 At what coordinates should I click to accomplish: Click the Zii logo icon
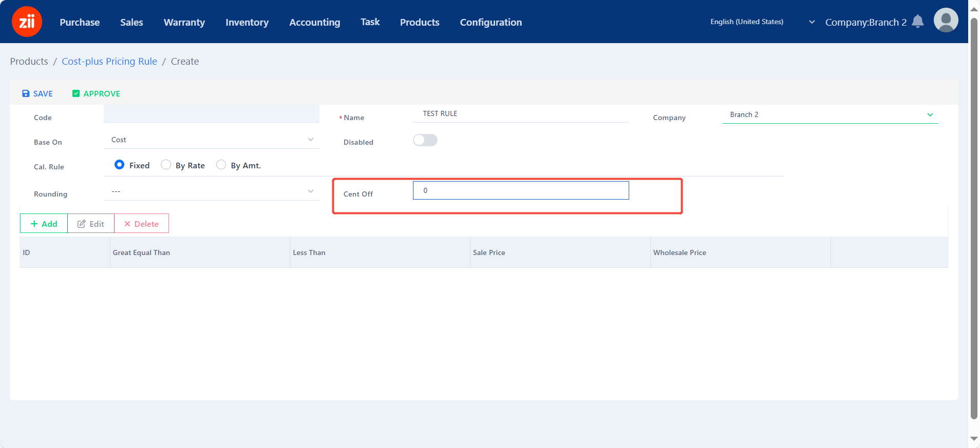(x=27, y=22)
